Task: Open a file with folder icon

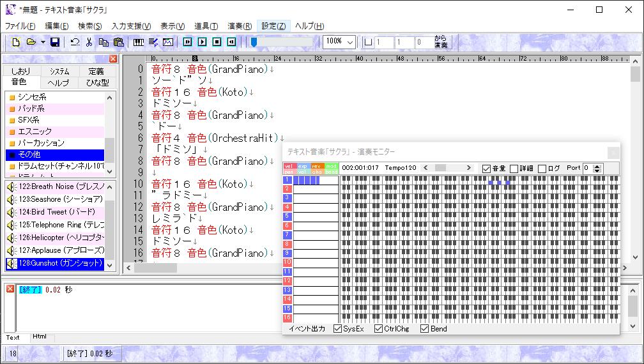Action: click(x=31, y=42)
